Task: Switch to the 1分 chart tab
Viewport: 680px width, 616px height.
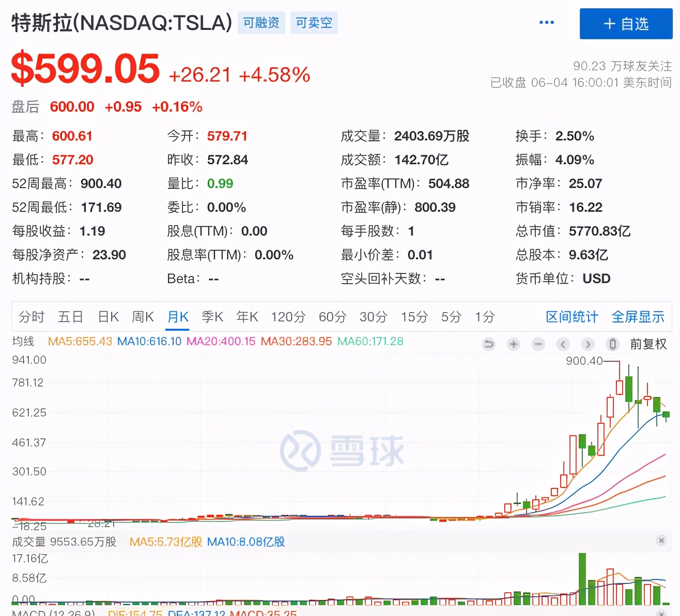Action: tap(485, 317)
